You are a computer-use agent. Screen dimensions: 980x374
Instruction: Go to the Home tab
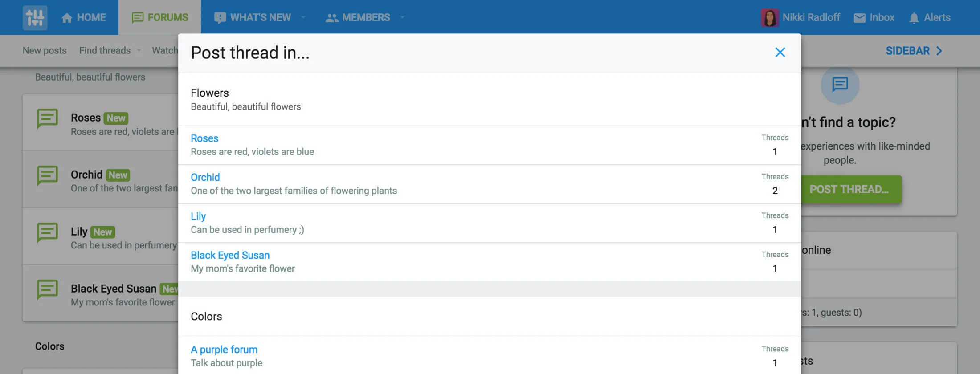(x=84, y=17)
